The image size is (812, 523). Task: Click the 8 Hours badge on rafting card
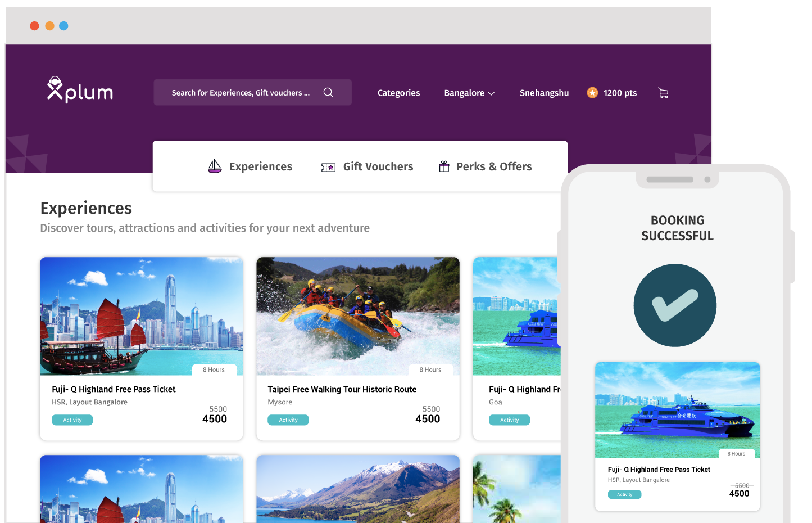pyautogui.click(x=430, y=370)
